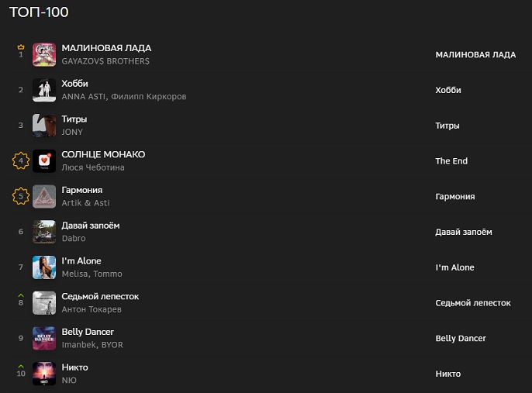Click the new-entry badge at rank 4

[21, 161]
